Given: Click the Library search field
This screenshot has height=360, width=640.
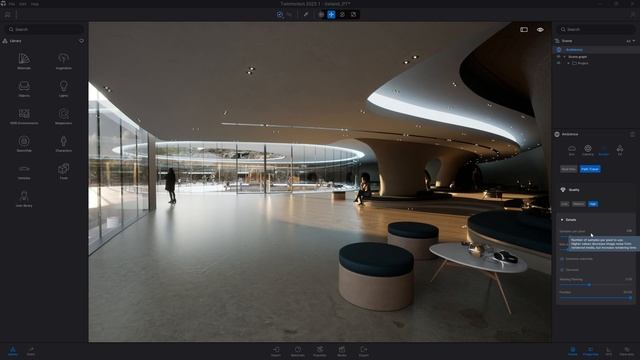Looking at the screenshot, I should [x=44, y=29].
